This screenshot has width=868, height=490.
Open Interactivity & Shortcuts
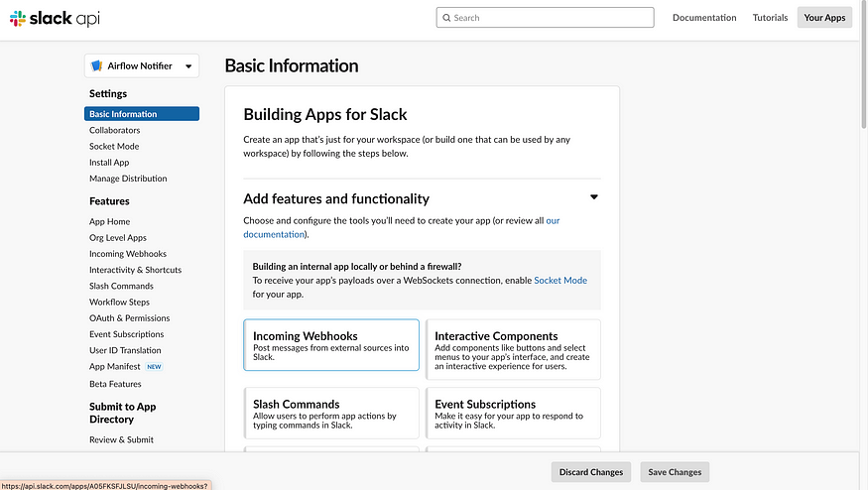[x=135, y=270]
